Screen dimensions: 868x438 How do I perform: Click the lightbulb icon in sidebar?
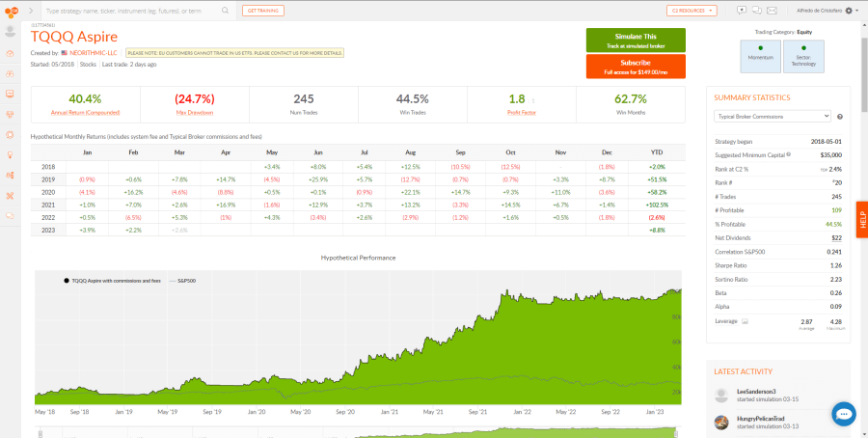click(10, 155)
